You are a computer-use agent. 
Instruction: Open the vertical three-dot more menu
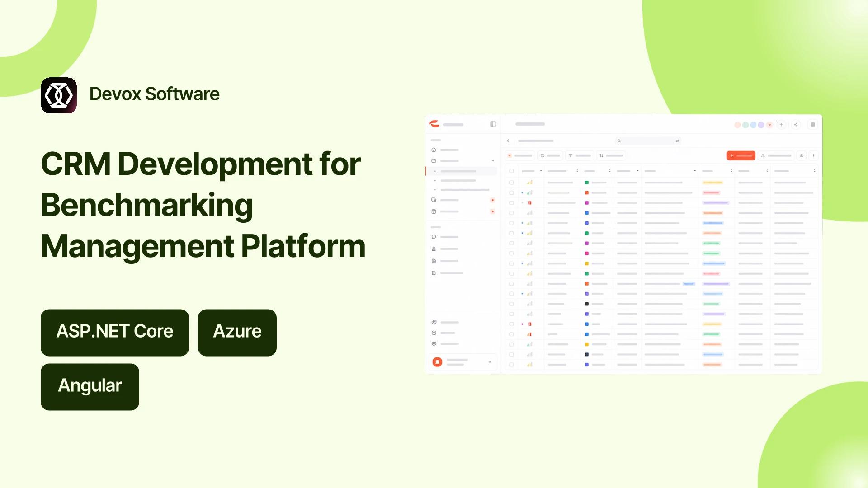(x=813, y=155)
